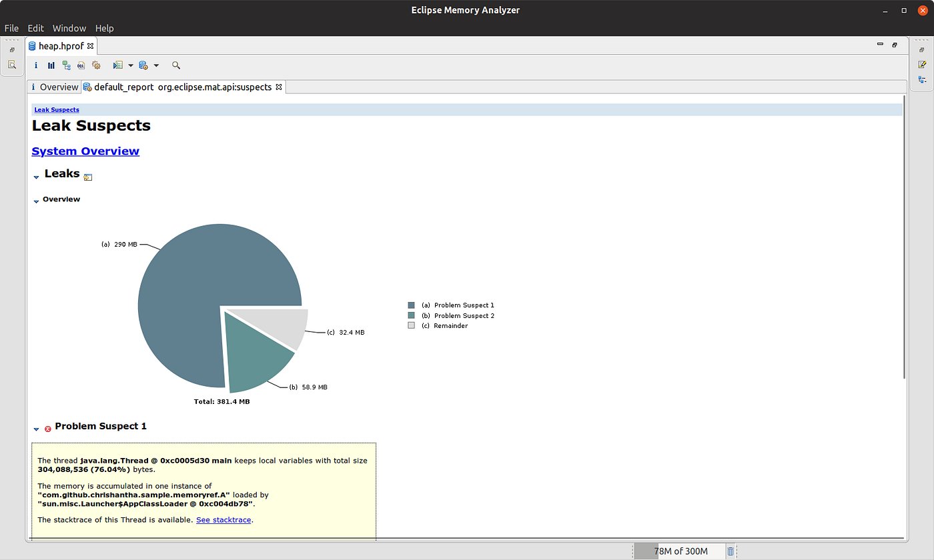
Task: Open the Query Browser icon
Action: (x=118, y=65)
